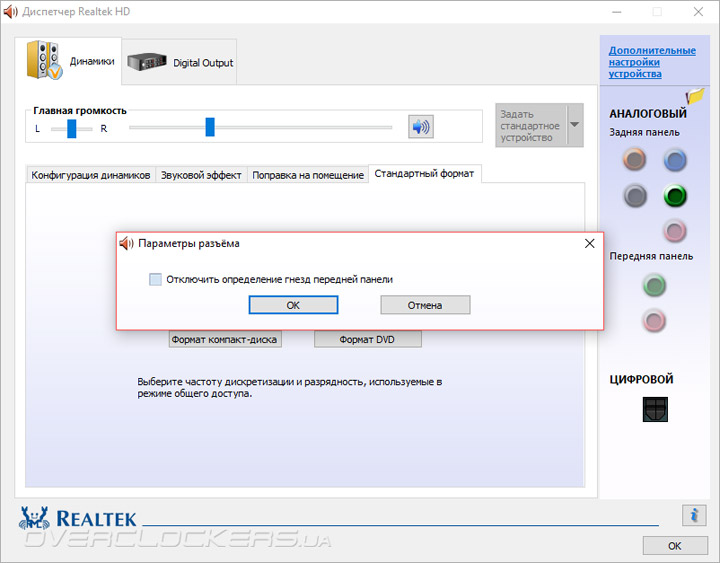This screenshot has height=563, width=720.
Task: Click the L/R balance slider handle
Action: click(x=72, y=129)
